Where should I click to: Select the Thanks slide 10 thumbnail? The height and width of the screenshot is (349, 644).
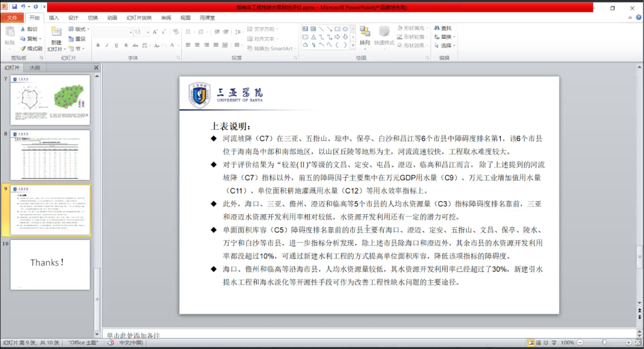click(50, 264)
